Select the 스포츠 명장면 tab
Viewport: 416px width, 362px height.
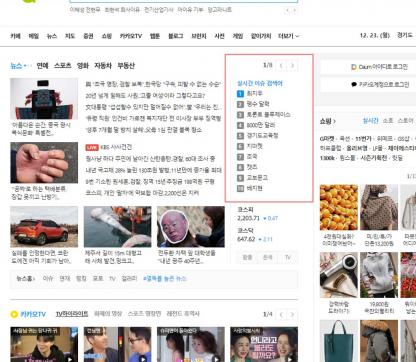click(144, 314)
